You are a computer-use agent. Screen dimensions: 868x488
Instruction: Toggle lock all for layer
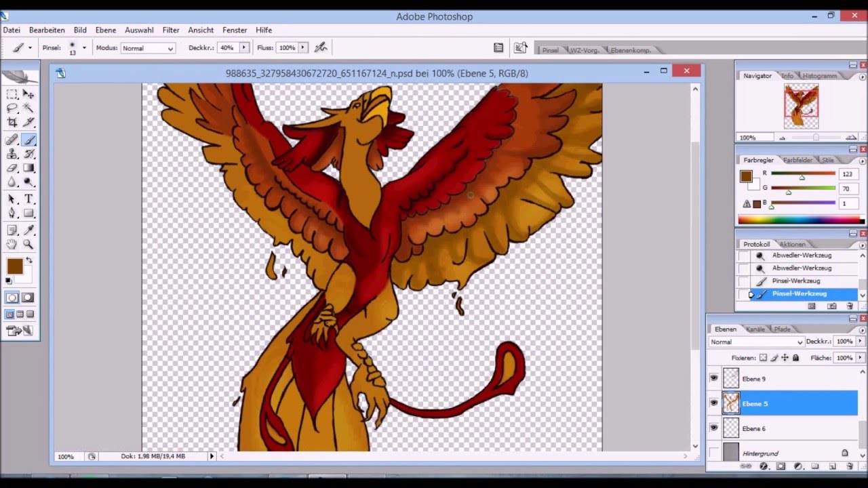(x=795, y=358)
